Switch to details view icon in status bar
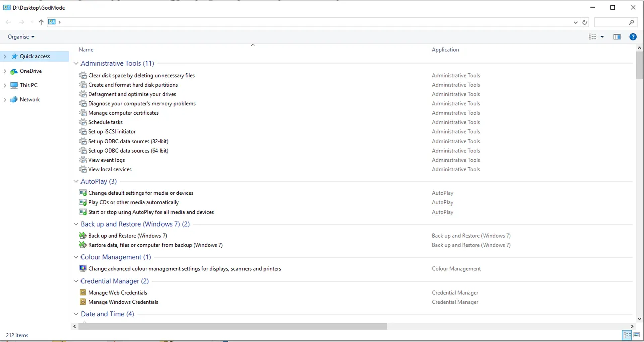Image resolution: width=644 pixels, height=342 pixels. 627,335
